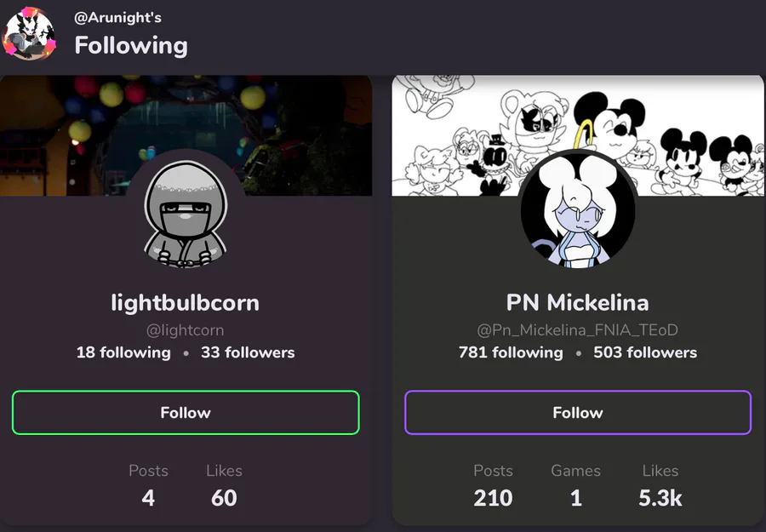Screen dimensions: 766x532
Task: Open lightbulbcorn's hooded avatar picture
Action: [x=186, y=211]
